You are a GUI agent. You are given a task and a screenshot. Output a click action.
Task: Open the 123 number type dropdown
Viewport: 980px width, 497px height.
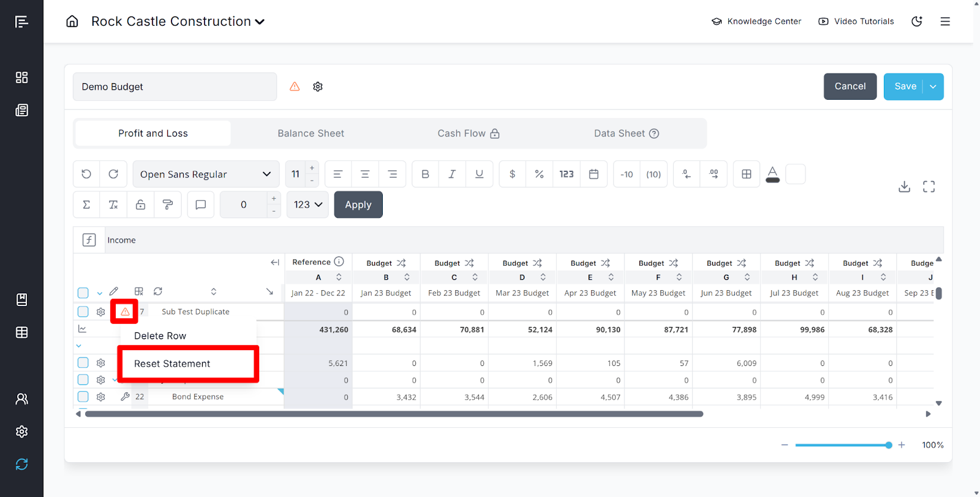coord(307,204)
